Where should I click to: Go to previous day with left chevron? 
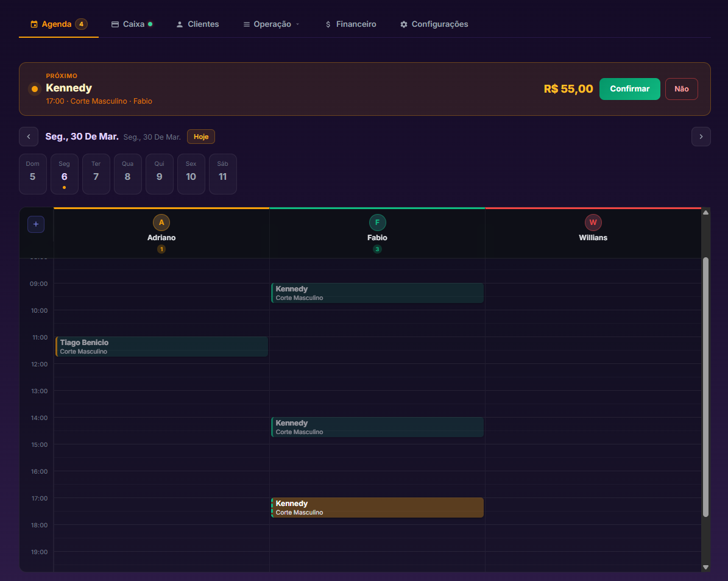[x=29, y=137]
